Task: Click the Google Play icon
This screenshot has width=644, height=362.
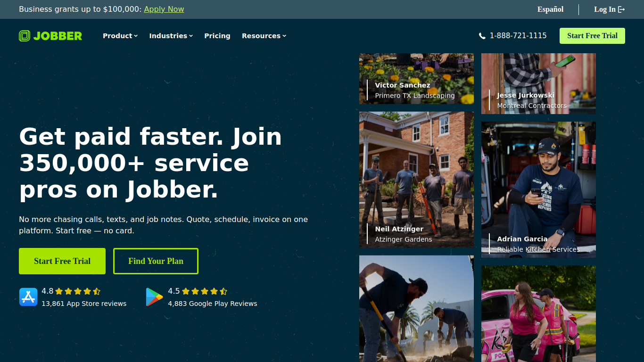Action: click(x=154, y=297)
